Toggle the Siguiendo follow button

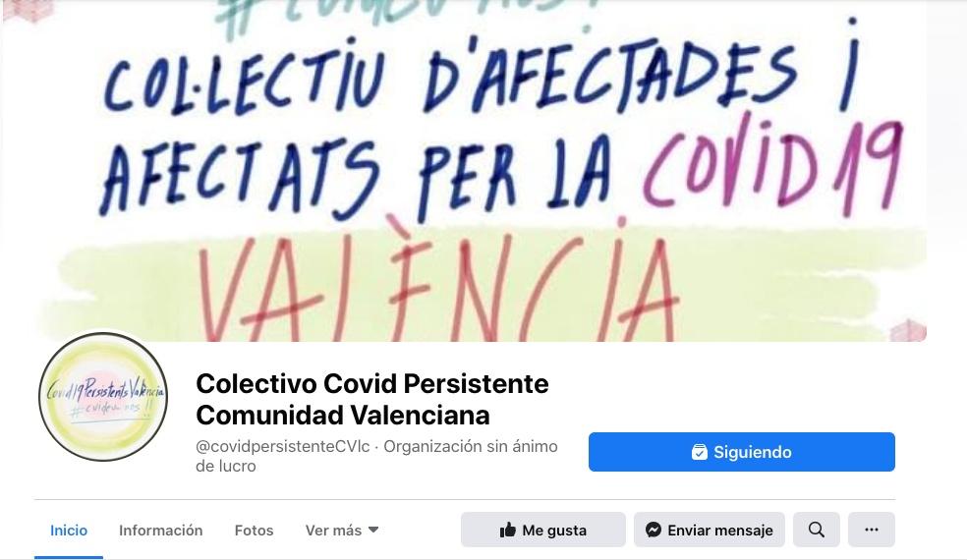click(x=741, y=452)
